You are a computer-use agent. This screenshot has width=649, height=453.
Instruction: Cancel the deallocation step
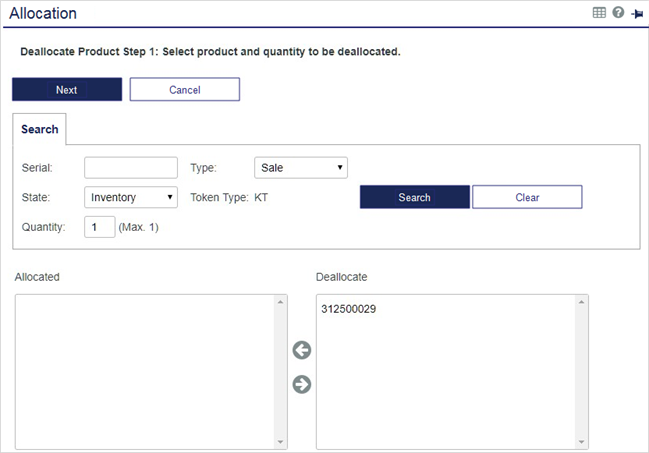coord(184,89)
